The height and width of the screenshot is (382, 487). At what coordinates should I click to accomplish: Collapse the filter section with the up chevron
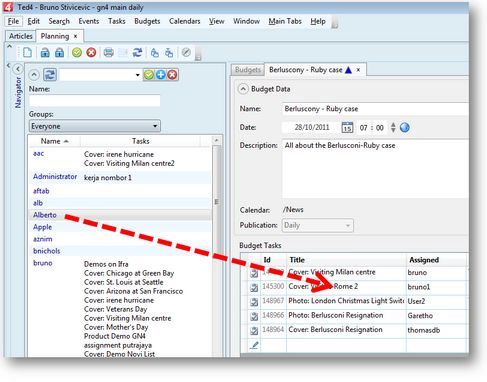[34, 75]
